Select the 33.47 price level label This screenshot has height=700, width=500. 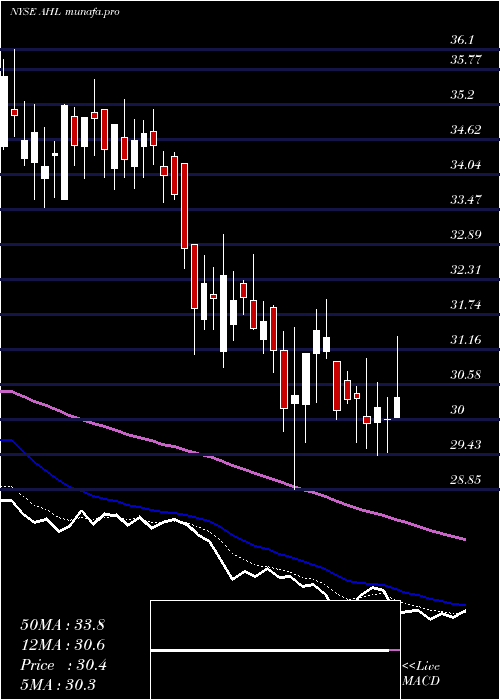[x=466, y=200]
